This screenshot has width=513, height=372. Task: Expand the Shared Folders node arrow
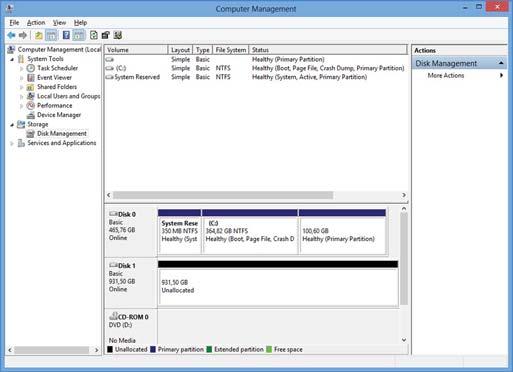21,87
